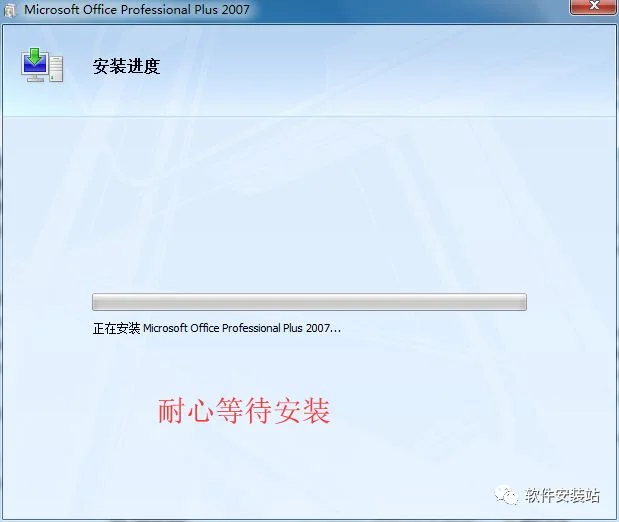
Task: Click the install-to-computer icon beside 安装进度
Action: click(x=42, y=65)
